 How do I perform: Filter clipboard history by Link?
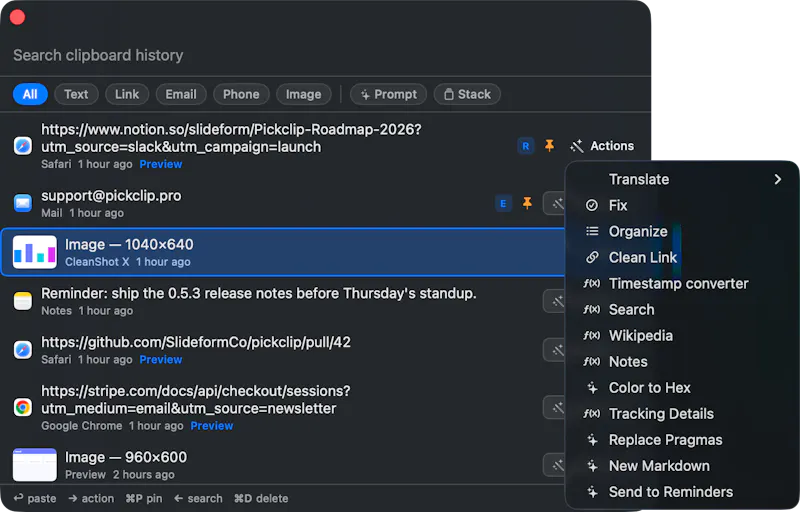[x=127, y=94]
